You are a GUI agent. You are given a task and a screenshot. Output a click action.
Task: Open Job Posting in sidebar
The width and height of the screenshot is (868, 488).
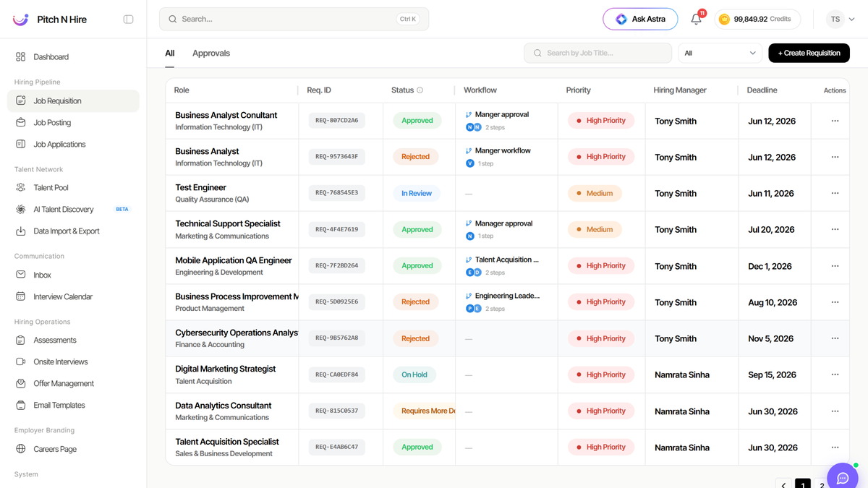click(x=73, y=123)
